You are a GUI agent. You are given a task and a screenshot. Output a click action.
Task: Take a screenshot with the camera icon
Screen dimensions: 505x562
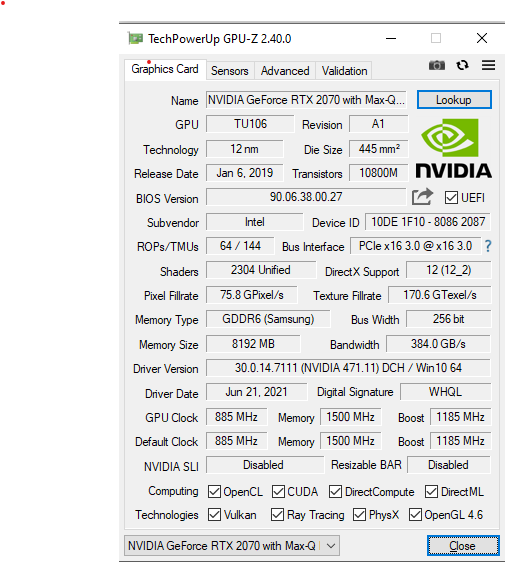(x=437, y=66)
